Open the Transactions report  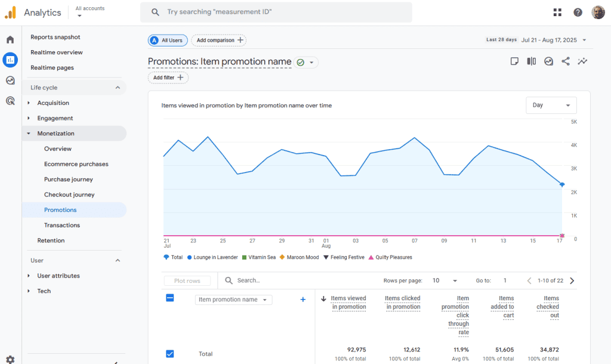(x=62, y=226)
